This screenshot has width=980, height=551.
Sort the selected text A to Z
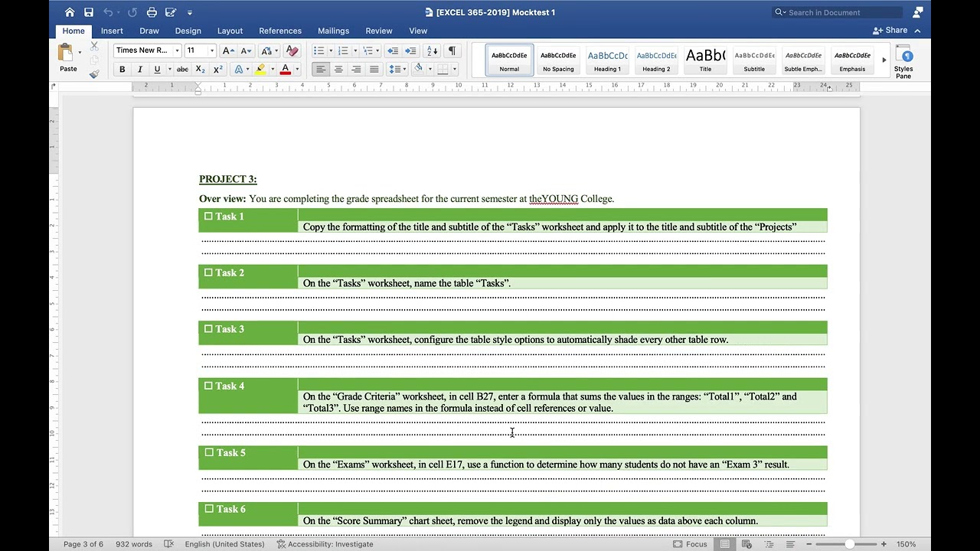pos(432,51)
